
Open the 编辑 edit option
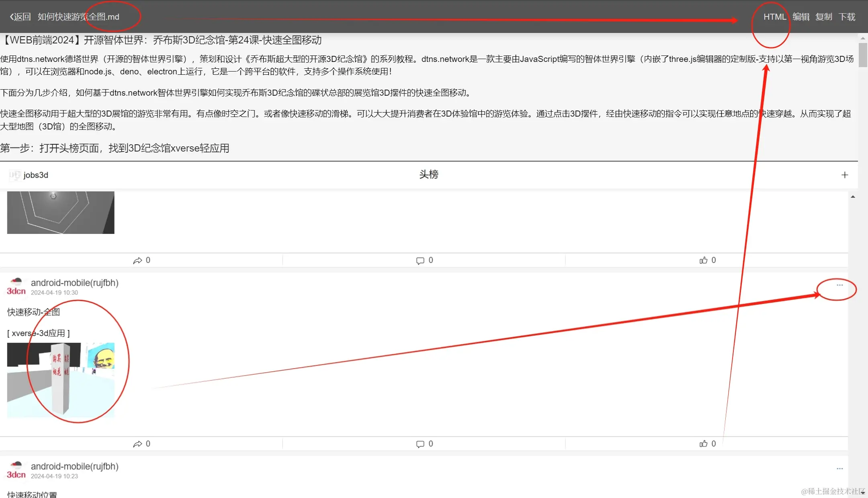800,17
